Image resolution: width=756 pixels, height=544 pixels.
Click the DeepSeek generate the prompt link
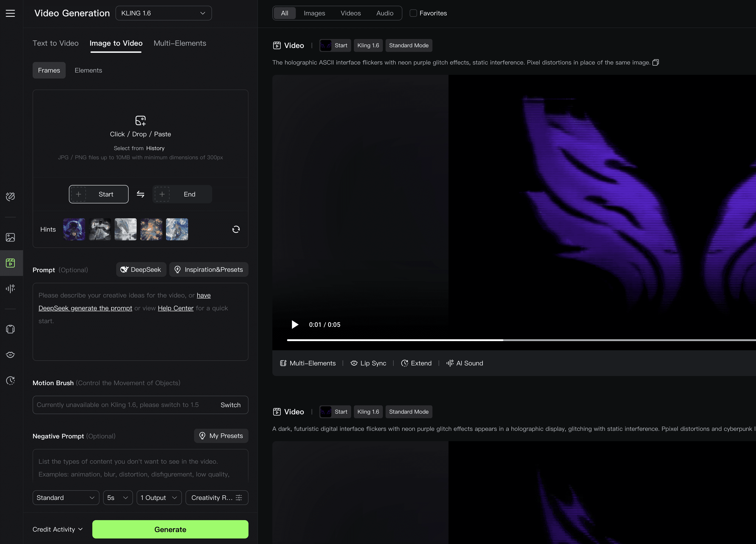point(85,308)
